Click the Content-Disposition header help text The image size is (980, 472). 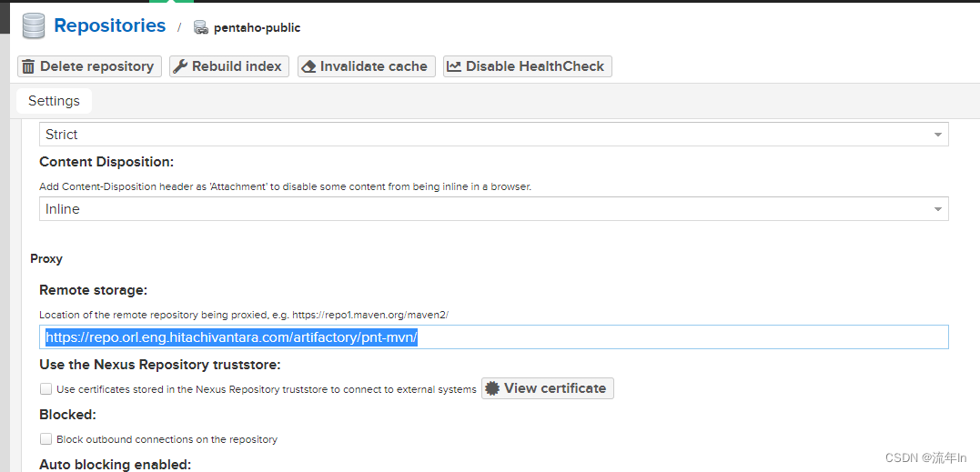coord(285,186)
